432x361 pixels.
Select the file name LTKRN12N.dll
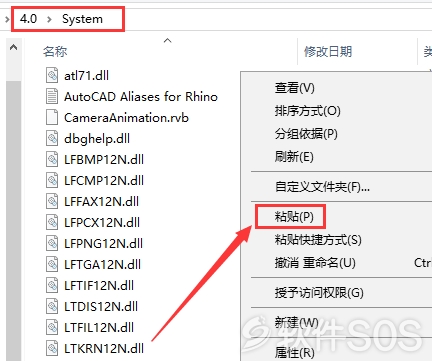104,349
